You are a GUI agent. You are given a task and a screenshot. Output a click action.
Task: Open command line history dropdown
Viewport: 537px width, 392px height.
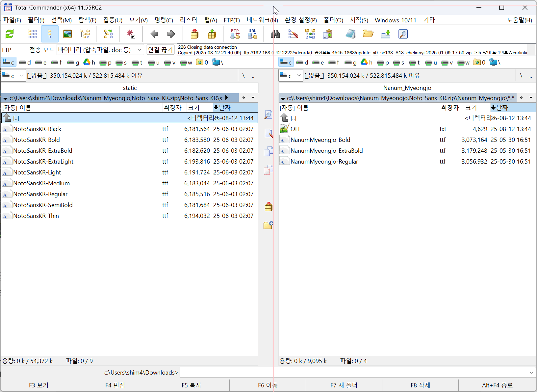(x=531, y=373)
